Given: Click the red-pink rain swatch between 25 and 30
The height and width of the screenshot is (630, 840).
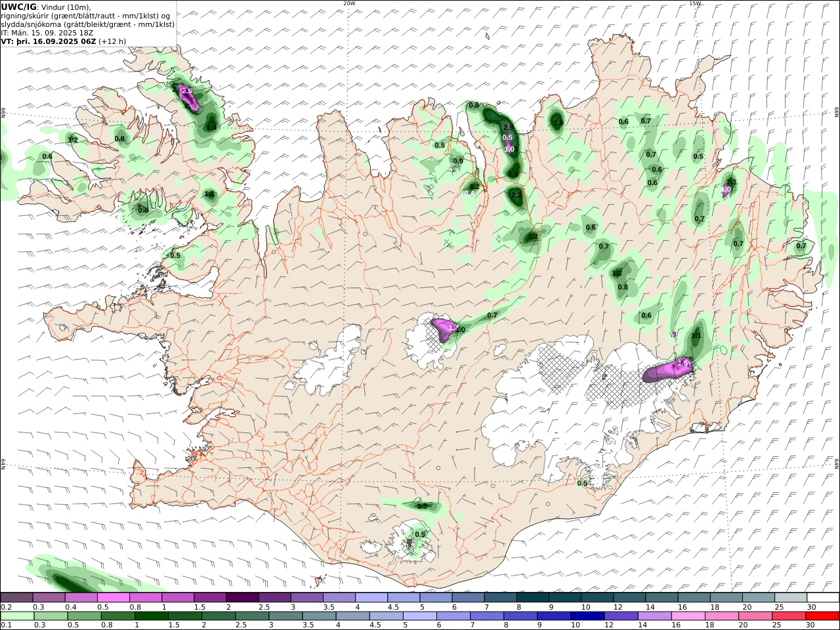Looking at the screenshot, I should (x=789, y=616).
